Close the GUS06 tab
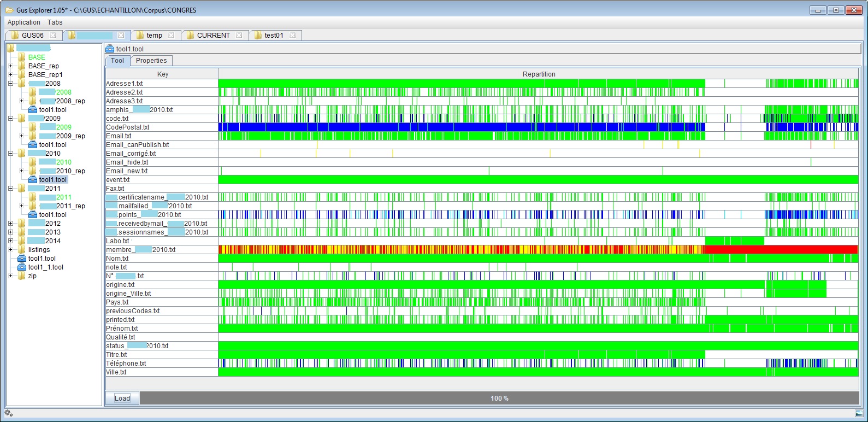Screen dimensions: 868x422 (x=53, y=36)
